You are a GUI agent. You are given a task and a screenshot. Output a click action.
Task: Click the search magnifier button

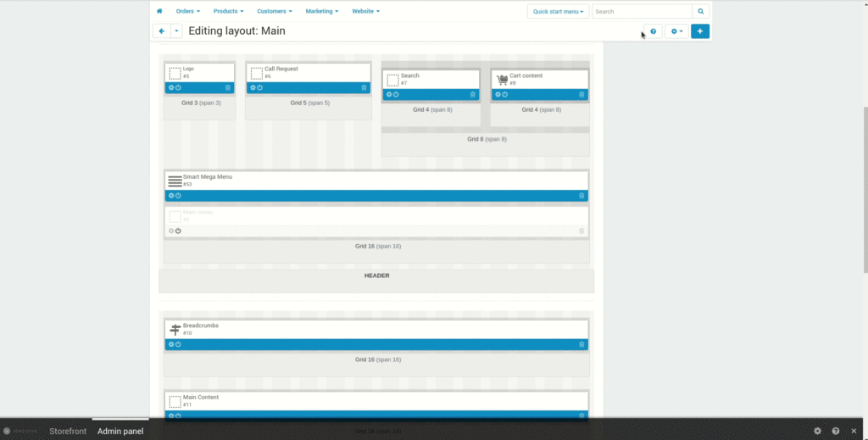(700, 12)
